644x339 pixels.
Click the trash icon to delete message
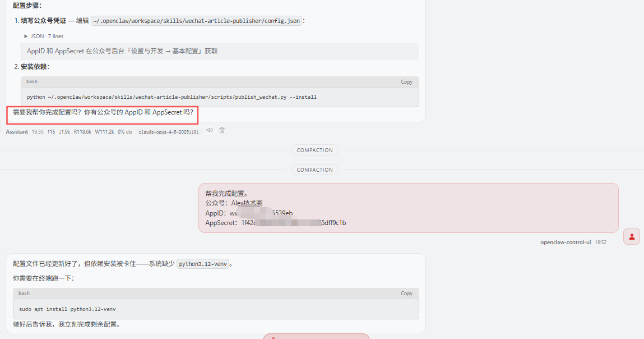point(221,130)
